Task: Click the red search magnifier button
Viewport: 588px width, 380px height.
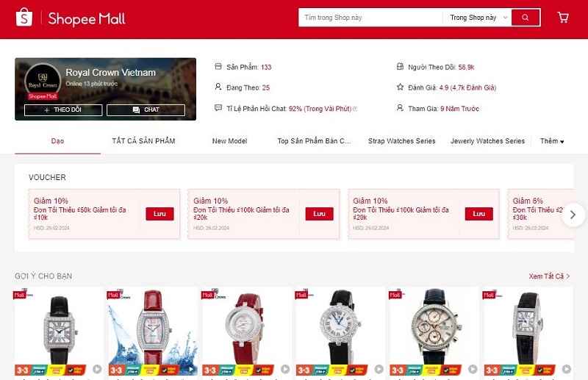Action: (526, 18)
